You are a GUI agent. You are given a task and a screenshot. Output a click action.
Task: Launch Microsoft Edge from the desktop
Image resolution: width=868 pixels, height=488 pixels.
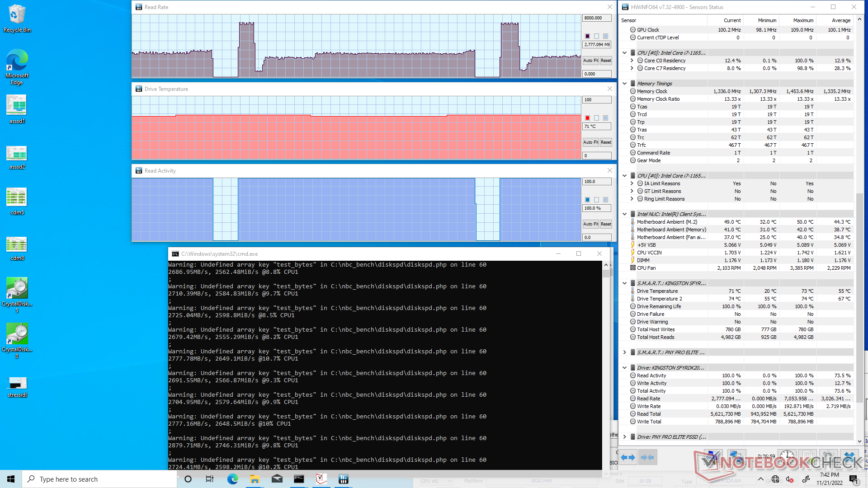pos(17,67)
